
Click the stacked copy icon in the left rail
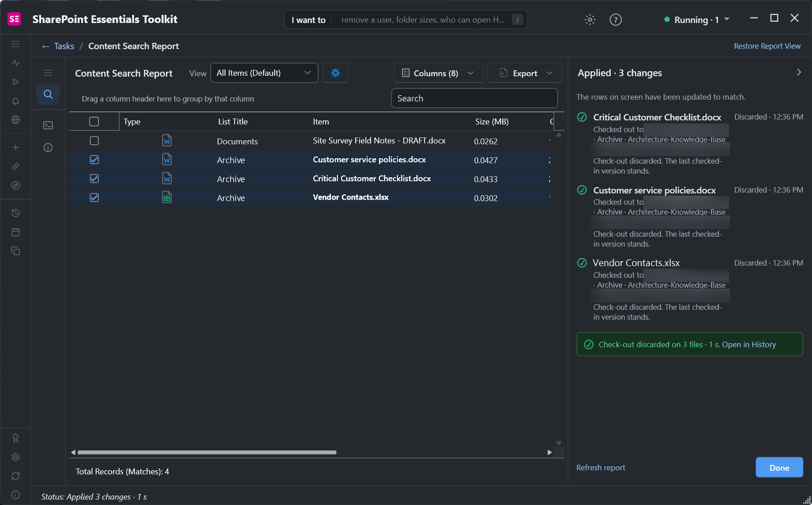click(x=16, y=251)
